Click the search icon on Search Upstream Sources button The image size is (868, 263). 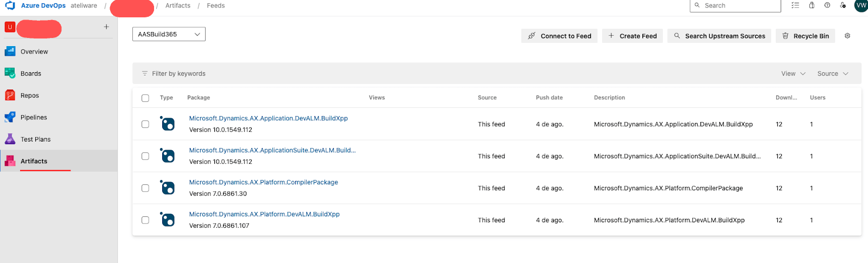point(677,36)
